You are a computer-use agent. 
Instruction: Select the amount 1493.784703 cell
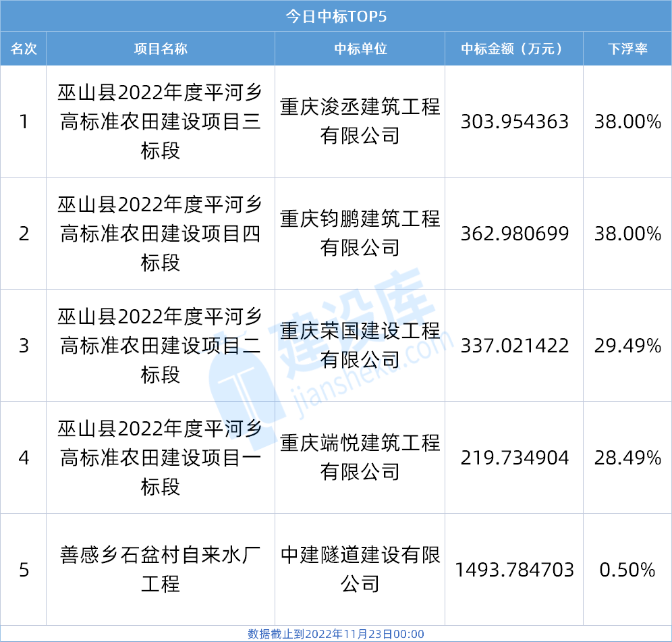514,570
